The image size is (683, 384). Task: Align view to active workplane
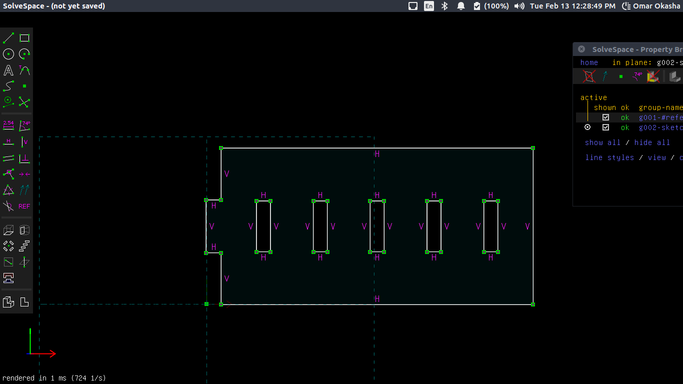(24, 302)
